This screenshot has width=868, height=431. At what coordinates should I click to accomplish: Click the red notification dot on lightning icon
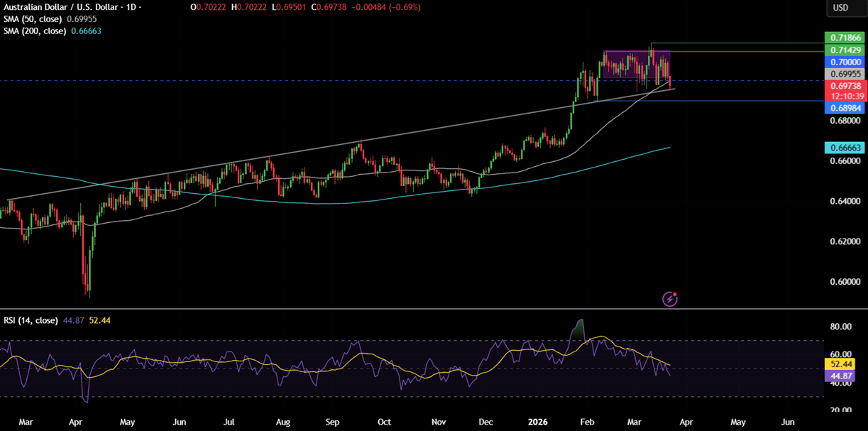674,294
